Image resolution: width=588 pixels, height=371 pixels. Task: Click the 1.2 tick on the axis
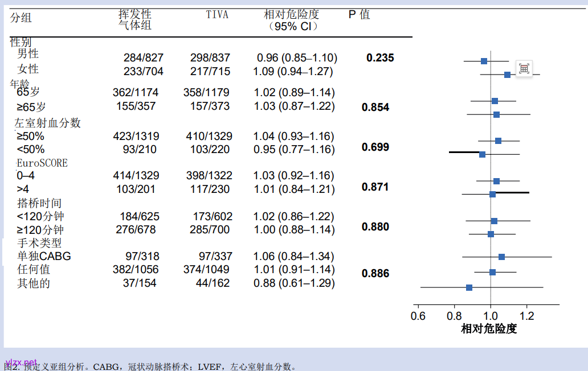coord(527,316)
